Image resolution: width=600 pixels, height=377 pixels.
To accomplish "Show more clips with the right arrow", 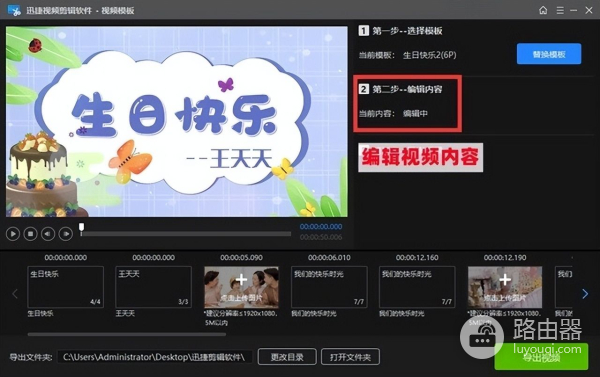I will [585, 294].
